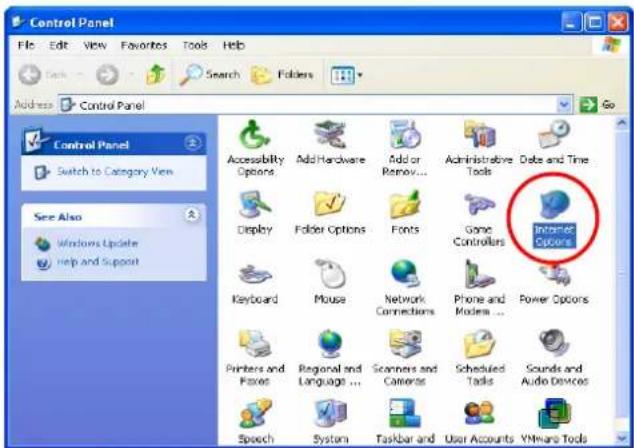Open Network Connections icon
Image resolution: width=634 pixels, height=448 pixels.
point(405,288)
